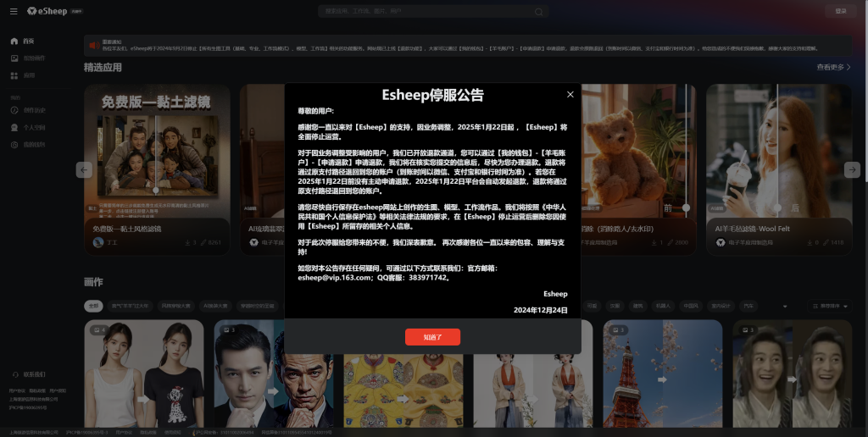Click the compare slider handle on Wool Felt card
Viewport: 868px width, 437px height.
pos(777,207)
